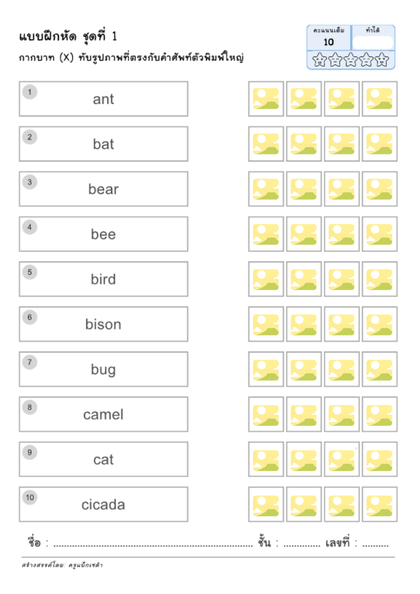
Task: Select the last image placeholder in the bat row
Action: click(379, 144)
